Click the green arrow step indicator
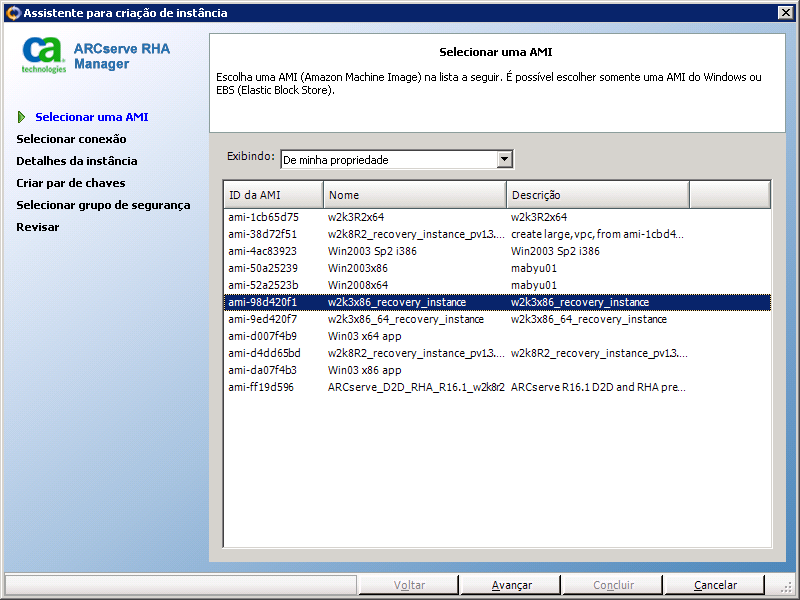800x600 pixels. click(22, 117)
